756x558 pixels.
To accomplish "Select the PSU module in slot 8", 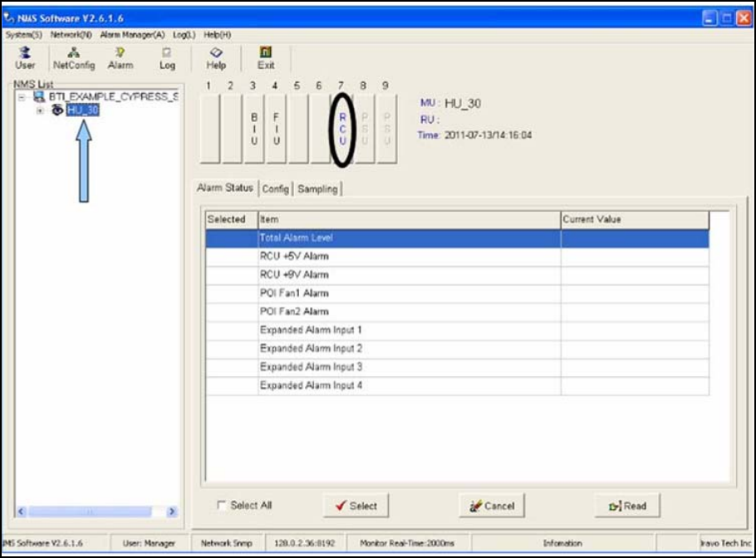I will (365, 128).
